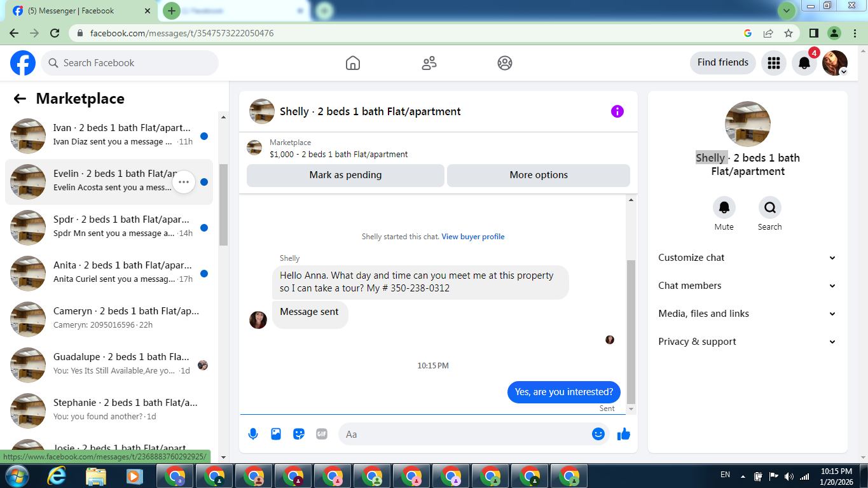Click the volume speaker in system tray
This screenshot has width=868, height=488.
789,476
